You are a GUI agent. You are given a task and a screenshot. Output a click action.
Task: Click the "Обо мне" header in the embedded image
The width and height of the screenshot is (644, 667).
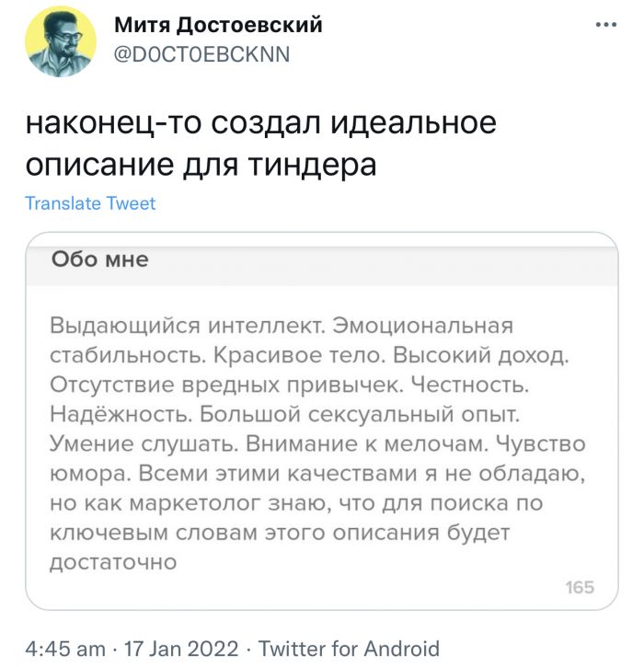click(100, 259)
